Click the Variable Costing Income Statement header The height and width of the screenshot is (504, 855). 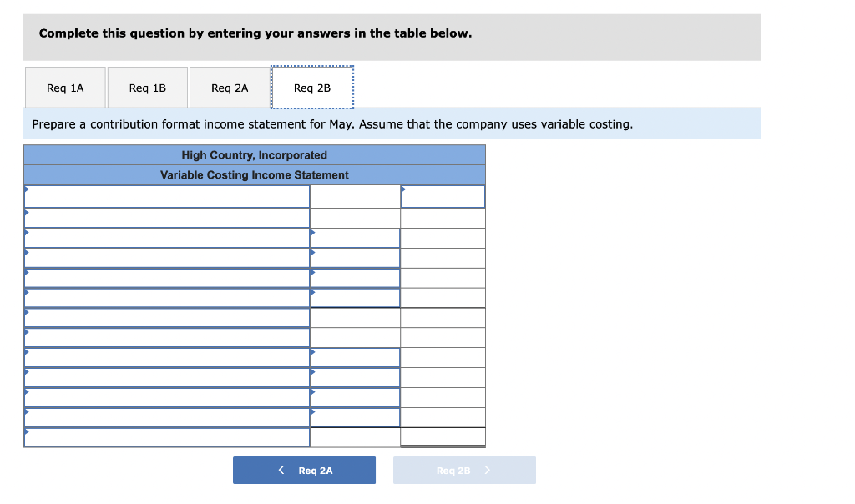pyautogui.click(x=255, y=175)
